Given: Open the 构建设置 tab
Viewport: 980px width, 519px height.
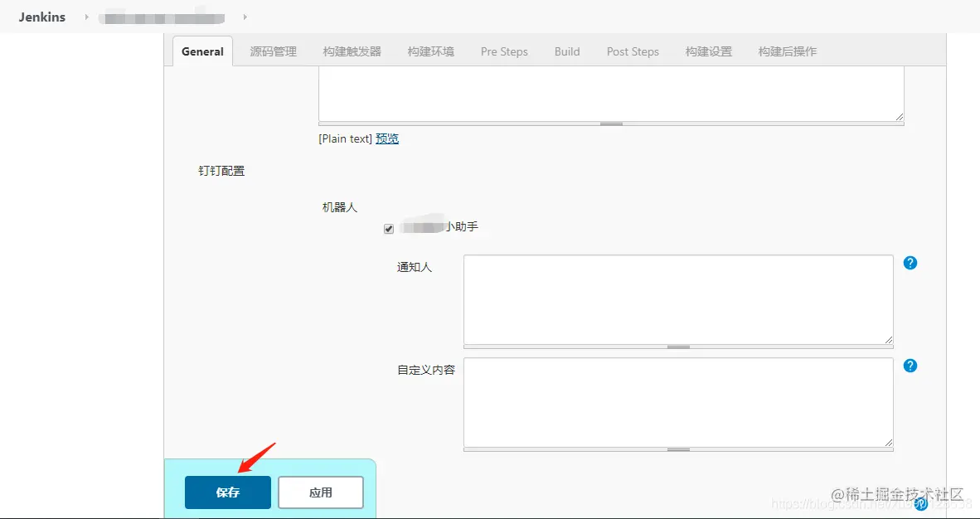Looking at the screenshot, I should pyautogui.click(x=708, y=51).
